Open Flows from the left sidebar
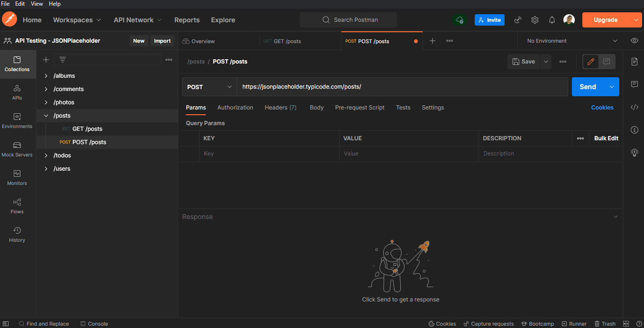 (17, 206)
